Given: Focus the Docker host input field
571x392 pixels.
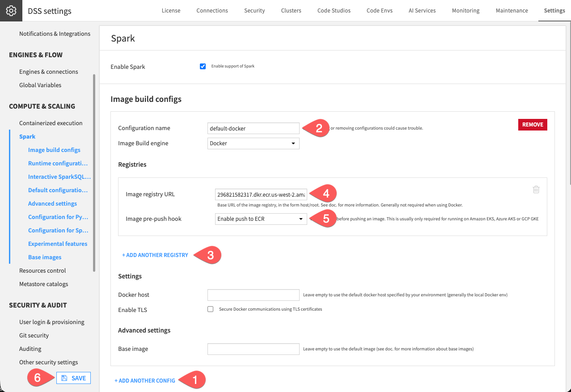Looking at the screenshot, I should [x=253, y=295].
